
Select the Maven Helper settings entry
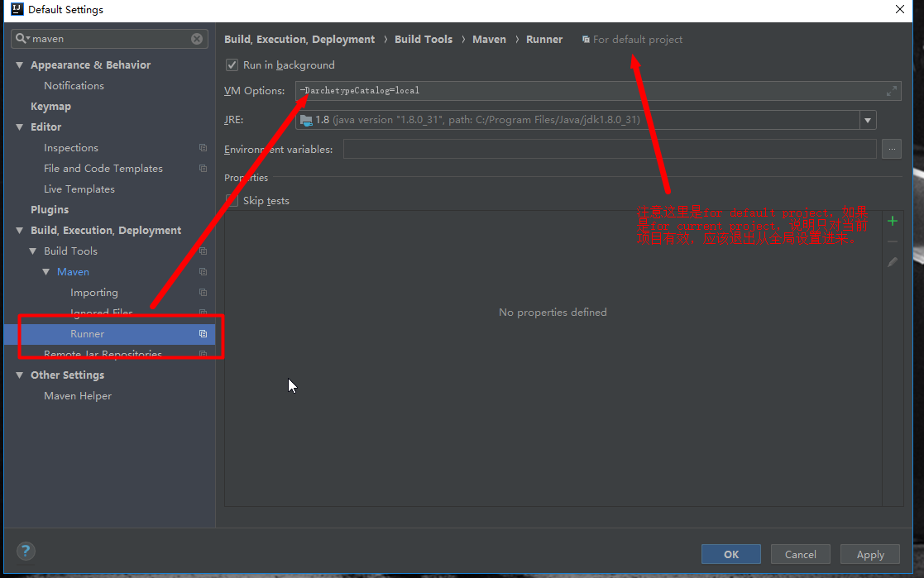[x=77, y=396]
